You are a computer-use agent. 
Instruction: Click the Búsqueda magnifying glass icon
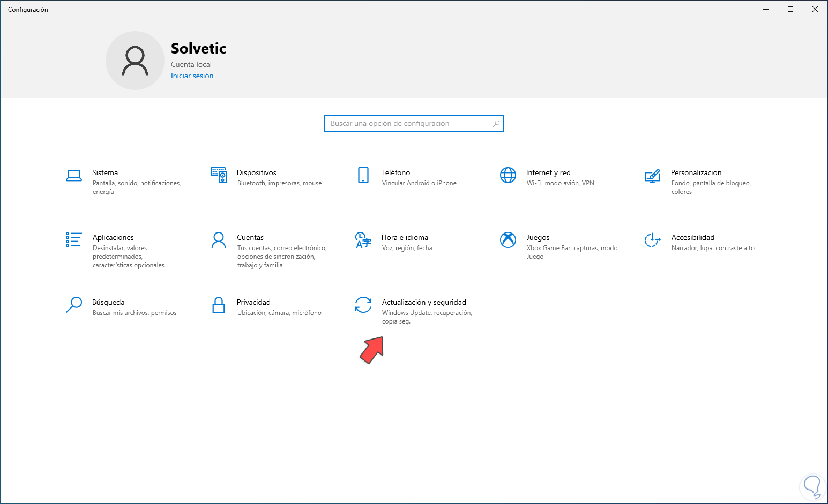coord(74,304)
